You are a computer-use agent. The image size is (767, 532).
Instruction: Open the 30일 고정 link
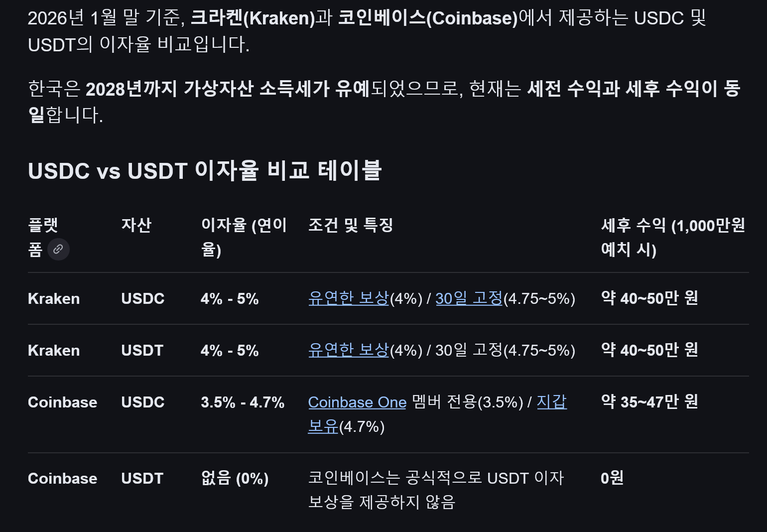(x=469, y=298)
